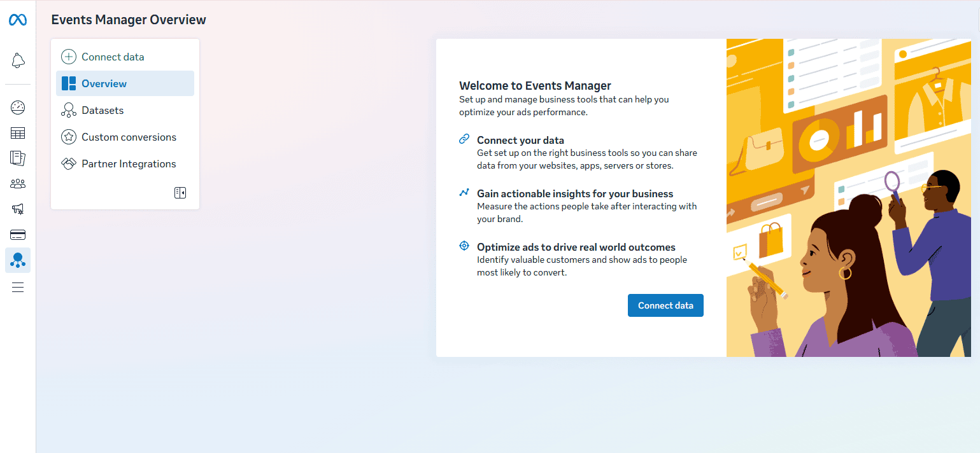Viewport: 980px width, 453px height.
Task: Click the welcome illustration image
Action: coord(849,198)
